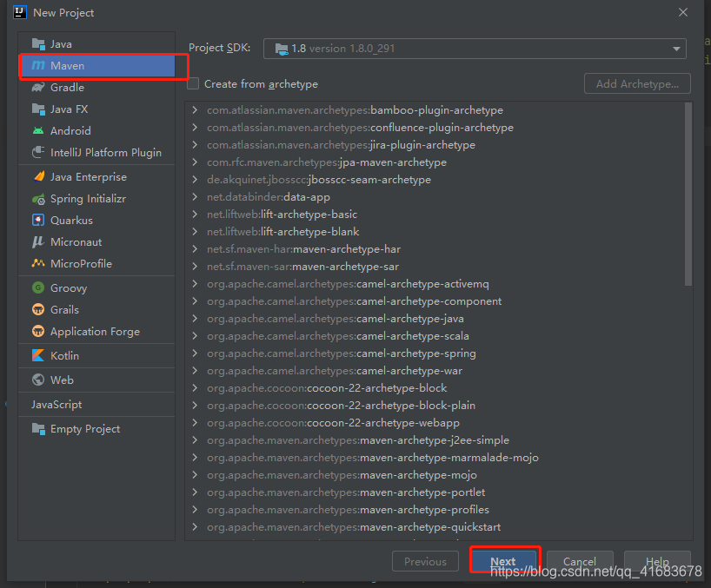Click the Next button

503,561
